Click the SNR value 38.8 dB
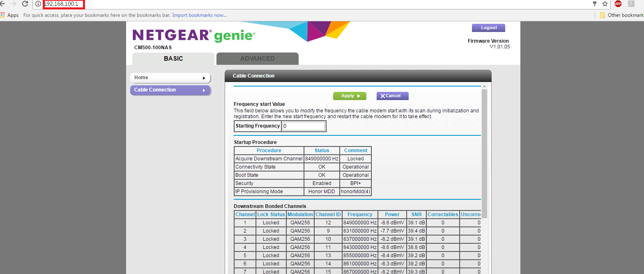The width and height of the screenshot is (644, 274). point(416,247)
